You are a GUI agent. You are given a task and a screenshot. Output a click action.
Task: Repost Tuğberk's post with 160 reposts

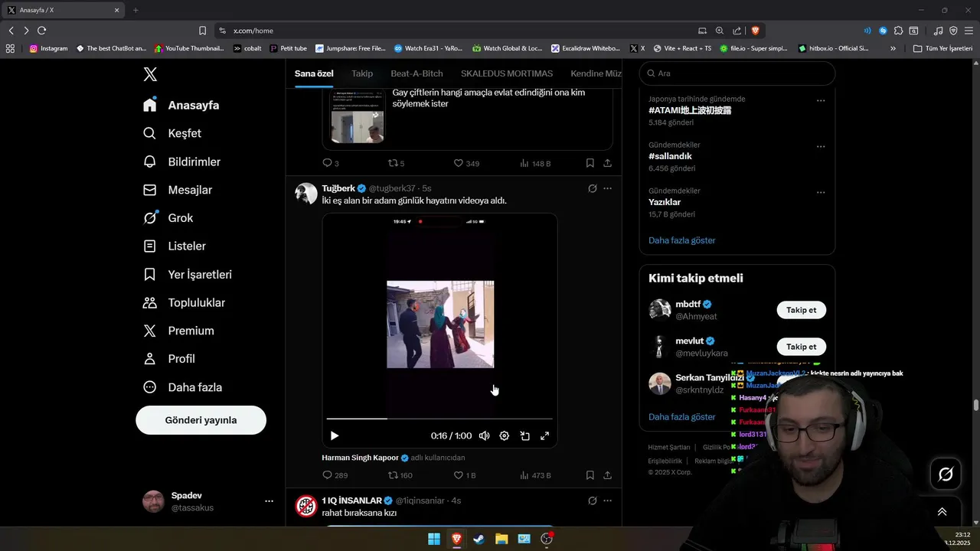click(400, 475)
